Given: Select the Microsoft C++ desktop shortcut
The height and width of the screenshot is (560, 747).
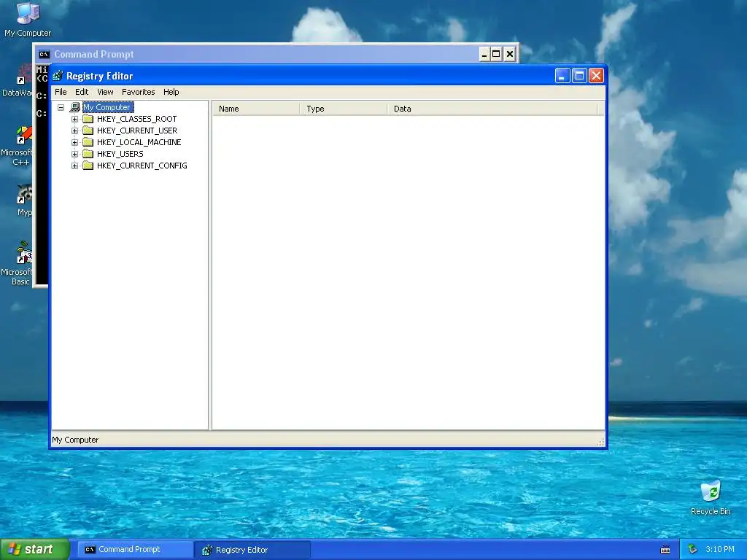Looking at the screenshot, I should click(17, 147).
